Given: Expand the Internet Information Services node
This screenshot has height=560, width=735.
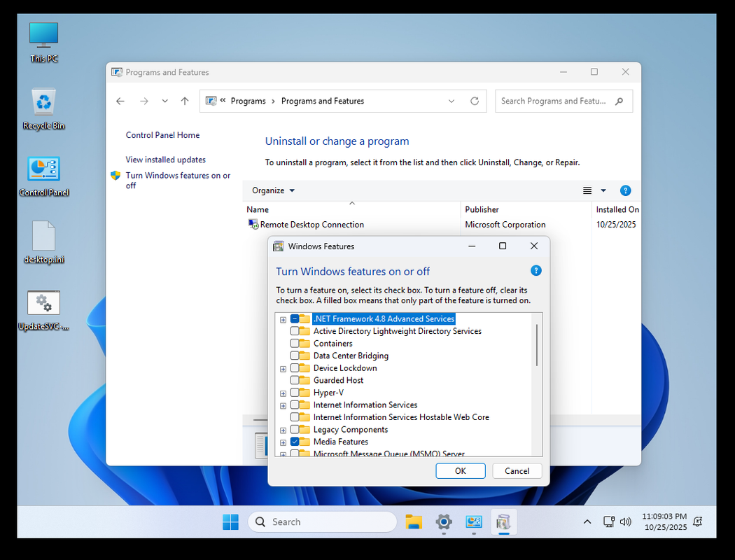Looking at the screenshot, I should [283, 405].
